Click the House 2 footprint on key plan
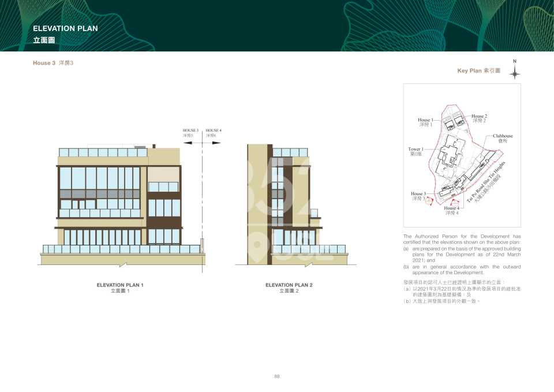The width and height of the screenshot is (554, 392). 460,121
